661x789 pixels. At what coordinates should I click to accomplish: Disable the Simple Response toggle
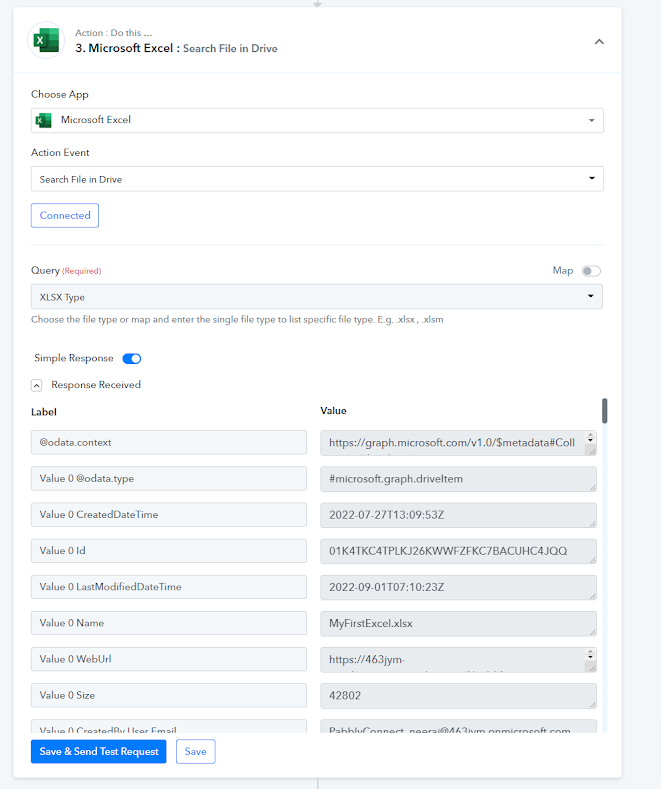click(132, 358)
